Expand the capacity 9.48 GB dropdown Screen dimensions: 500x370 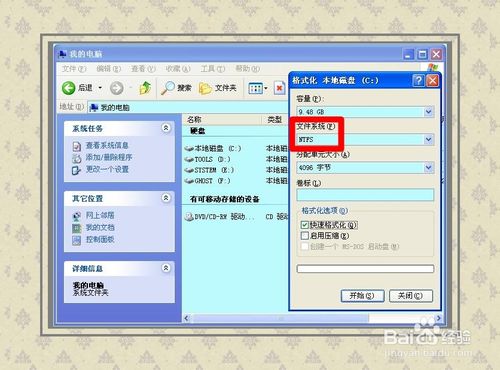429,112
